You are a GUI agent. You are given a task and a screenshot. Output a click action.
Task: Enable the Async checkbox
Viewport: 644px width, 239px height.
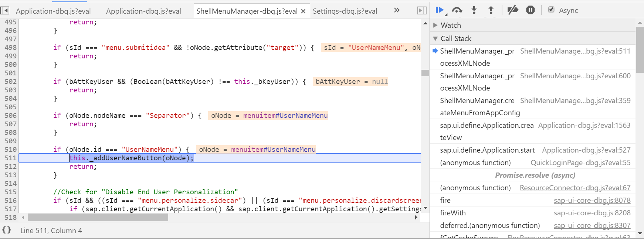(551, 10)
